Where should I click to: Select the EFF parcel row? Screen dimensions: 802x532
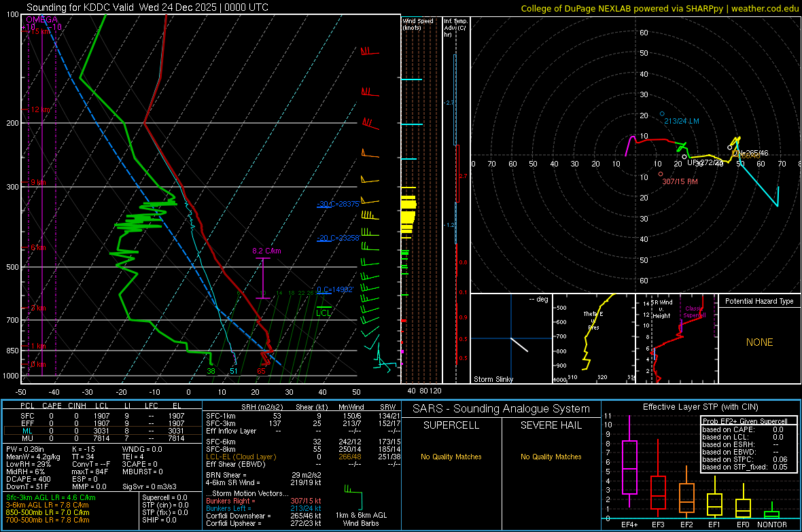coord(103,423)
